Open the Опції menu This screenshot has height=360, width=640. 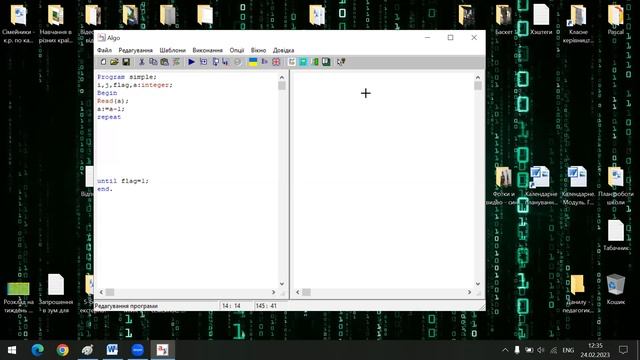pyautogui.click(x=237, y=50)
